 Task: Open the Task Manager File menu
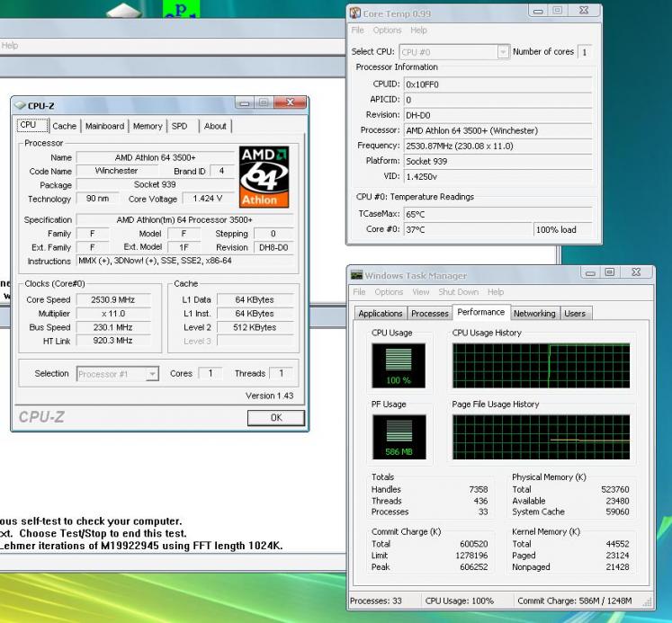pos(359,292)
